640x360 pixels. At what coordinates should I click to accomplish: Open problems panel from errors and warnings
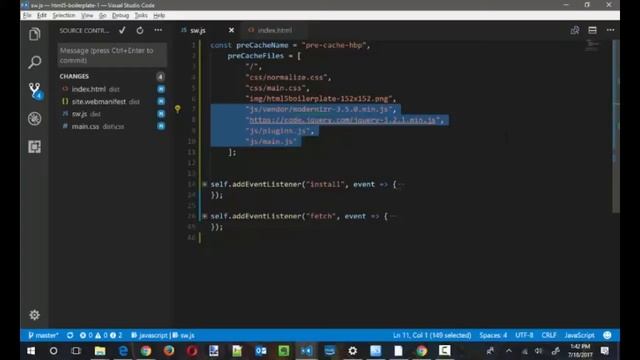[x=101, y=336]
